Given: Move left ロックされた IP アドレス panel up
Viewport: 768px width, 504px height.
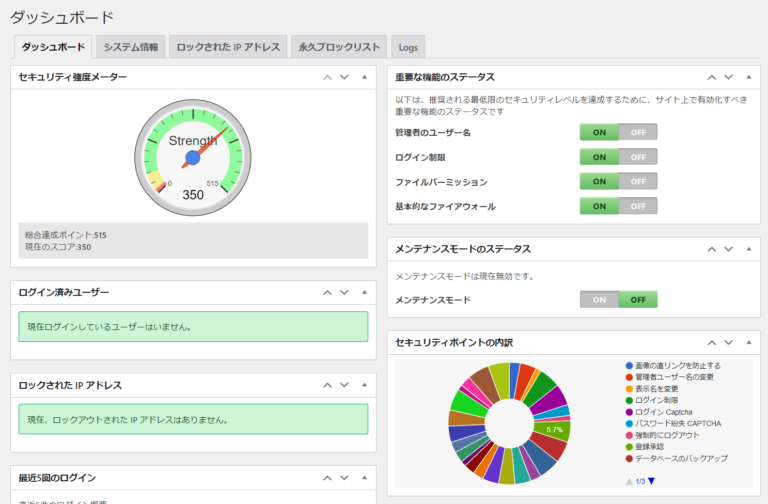Looking at the screenshot, I should (x=327, y=385).
